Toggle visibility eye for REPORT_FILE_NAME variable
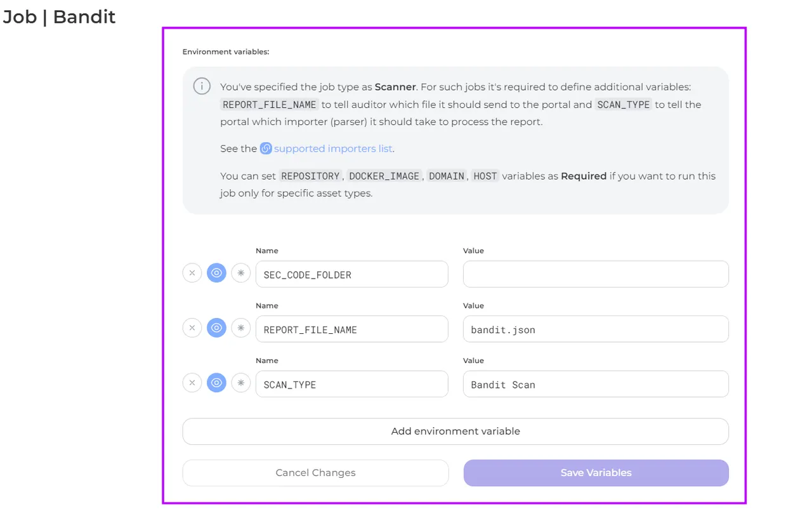 [216, 328]
